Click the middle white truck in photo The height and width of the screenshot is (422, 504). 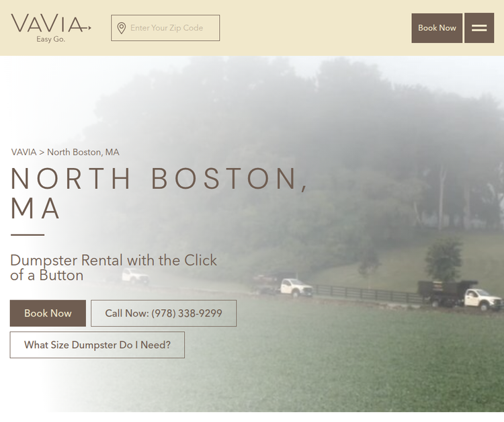pyautogui.click(x=296, y=288)
